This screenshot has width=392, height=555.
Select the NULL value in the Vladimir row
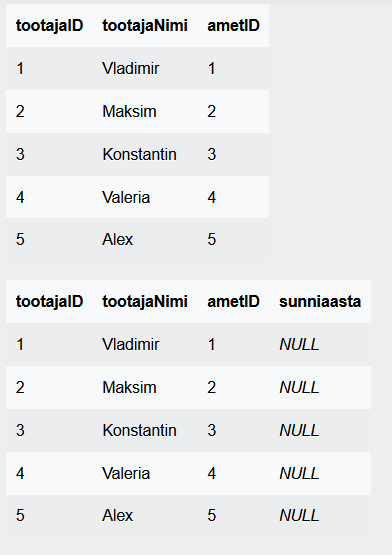(x=299, y=344)
